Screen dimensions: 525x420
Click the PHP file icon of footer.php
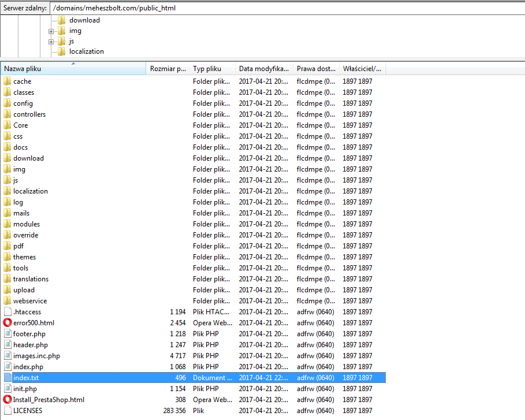pyautogui.click(x=8, y=334)
